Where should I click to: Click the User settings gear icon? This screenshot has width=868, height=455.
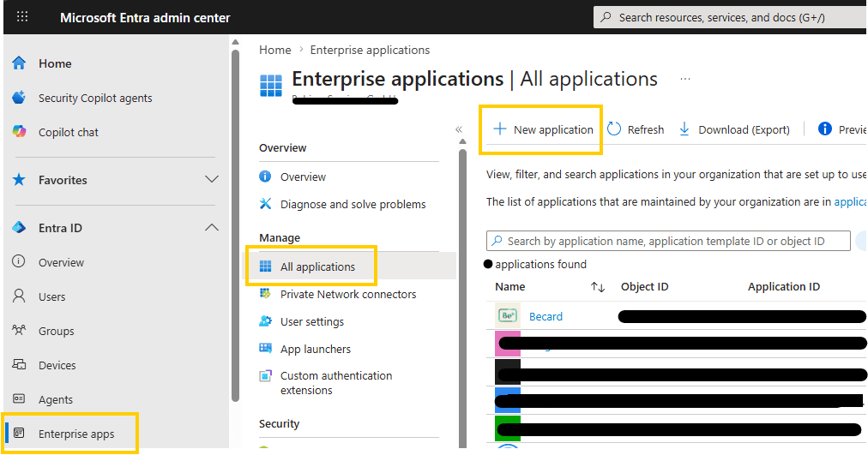tap(266, 320)
